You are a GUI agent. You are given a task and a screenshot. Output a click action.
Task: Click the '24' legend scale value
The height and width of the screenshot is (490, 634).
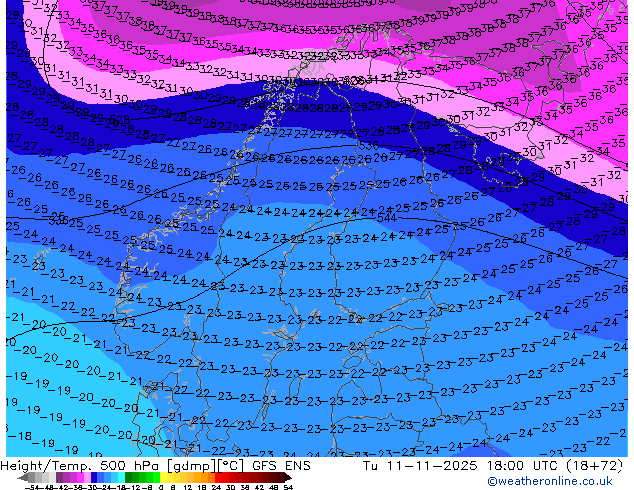coord(216,488)
